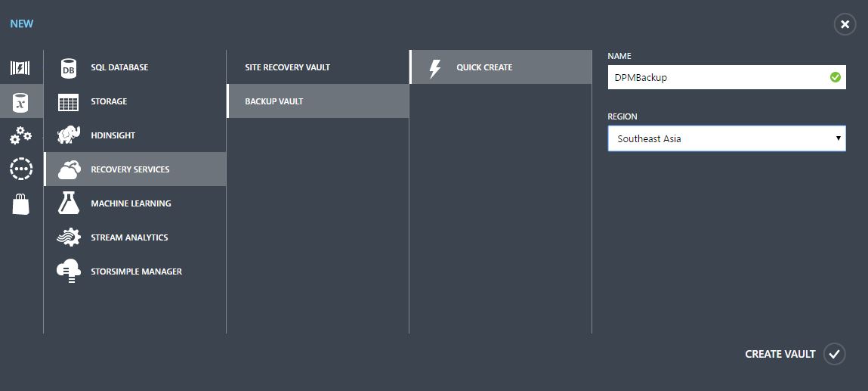Click into the Name input field

(x=727, y=78)
